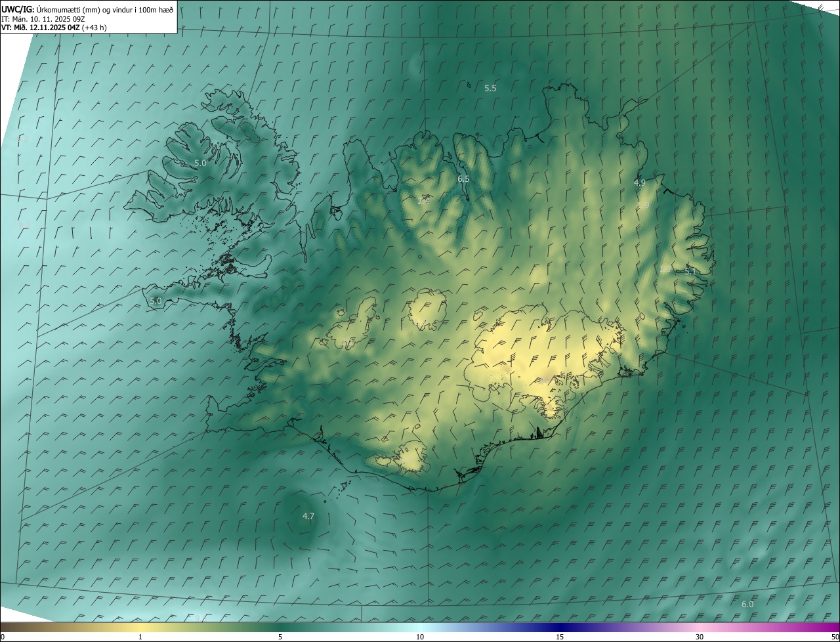The height and width of the screenshot is (642, 840).
Task: Click the 4.7 value label south of Iceland
Action: [308, 517]
